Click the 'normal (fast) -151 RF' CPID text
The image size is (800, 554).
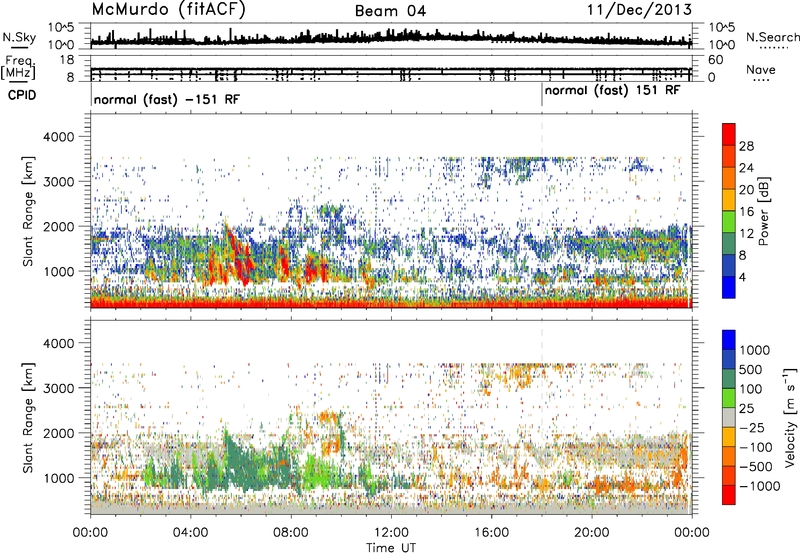tap(166, 99)
